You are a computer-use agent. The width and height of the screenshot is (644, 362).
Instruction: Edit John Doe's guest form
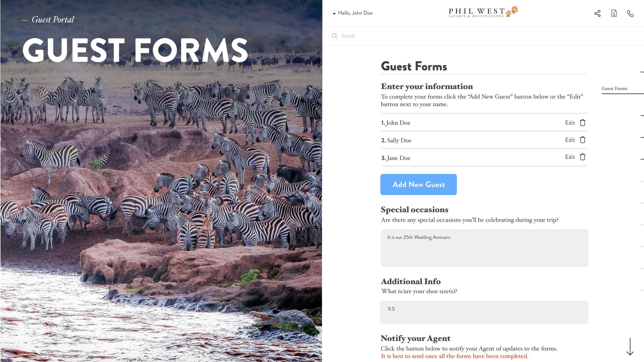click(x=570, y=123)
